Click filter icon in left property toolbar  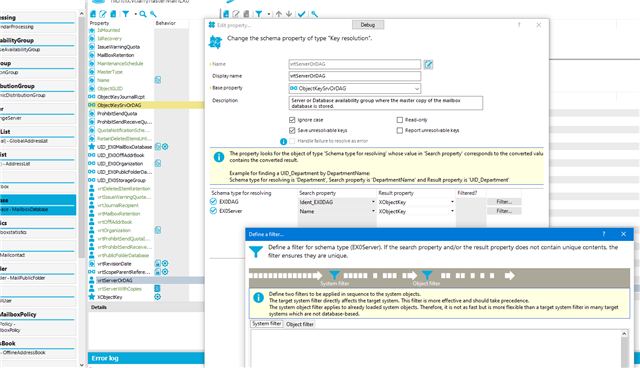pos(126,14)
